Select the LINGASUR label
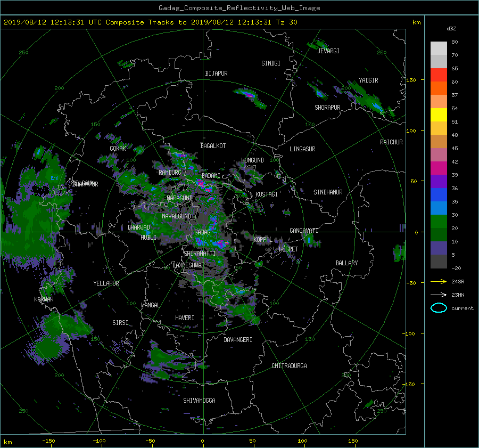Image resolution: width=479 pixels, height=448 pixels. click(x=302, y=149)
